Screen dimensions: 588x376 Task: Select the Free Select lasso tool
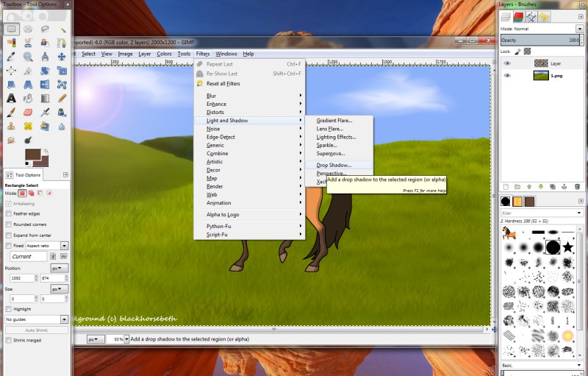tap(45, 29)
